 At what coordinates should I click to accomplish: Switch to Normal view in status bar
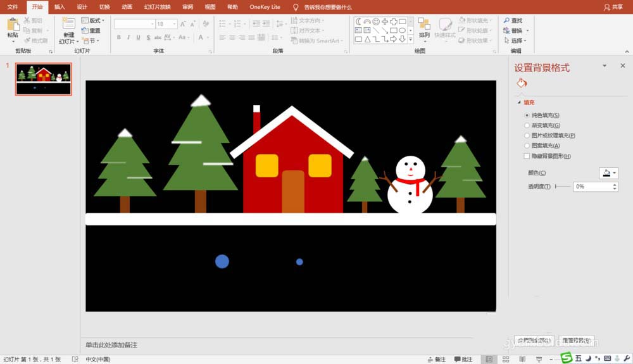489,359
